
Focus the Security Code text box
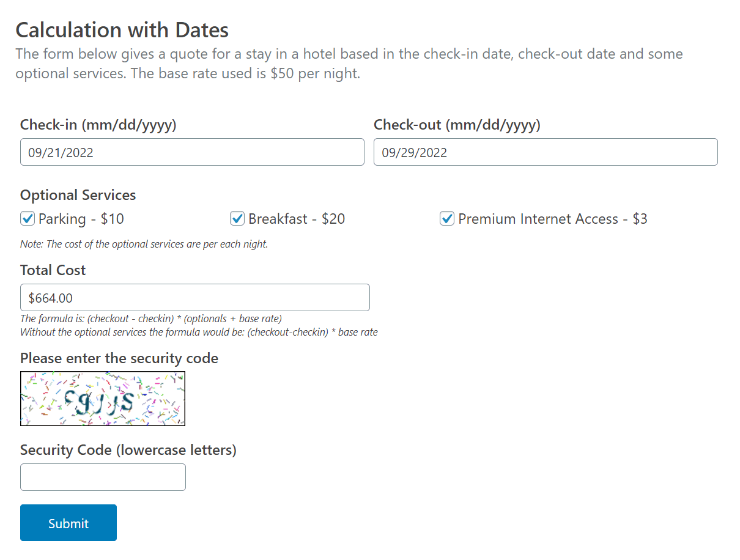[x=103, y=477]
